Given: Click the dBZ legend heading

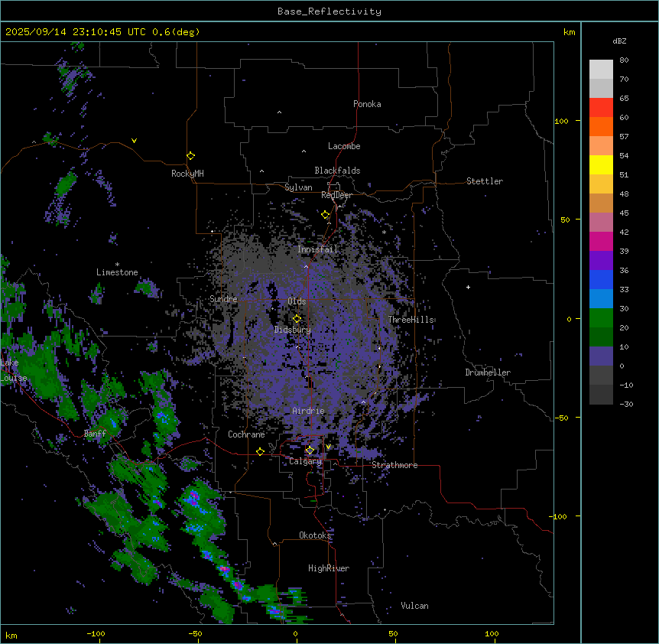Looking at the screenshot, I should (x=619, y=41).
